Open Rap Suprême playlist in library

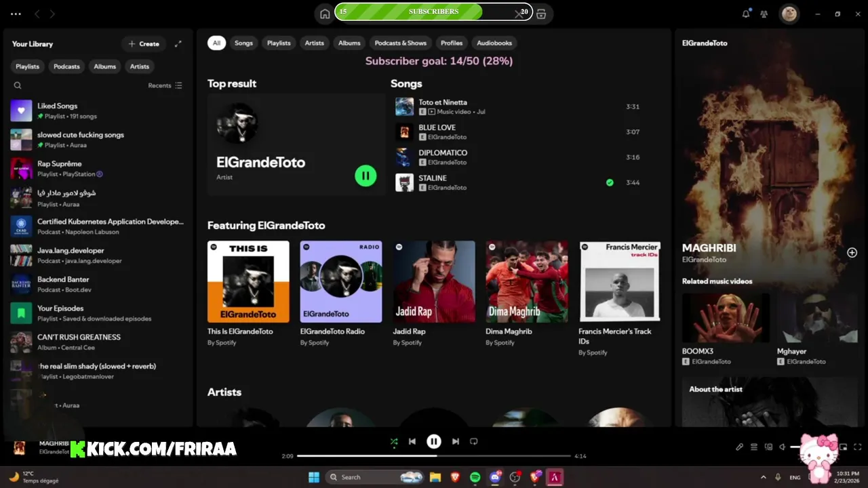pos(98,168)
